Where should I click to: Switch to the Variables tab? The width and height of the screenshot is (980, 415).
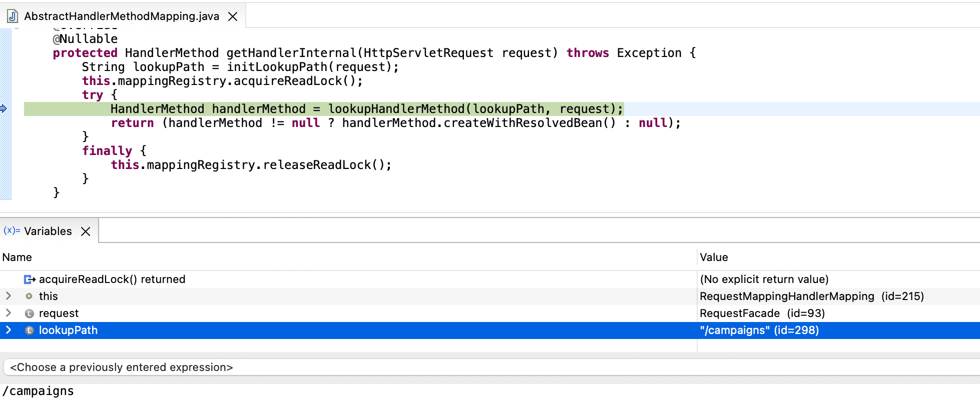point(48,231)
